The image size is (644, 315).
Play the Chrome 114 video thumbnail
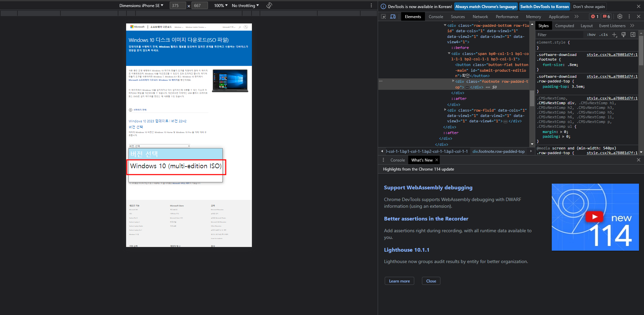point(595,217)
